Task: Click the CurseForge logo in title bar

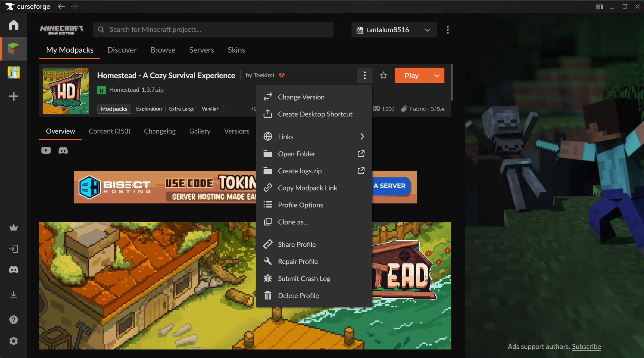Action: pyautogui.click(x=28, y=7)
